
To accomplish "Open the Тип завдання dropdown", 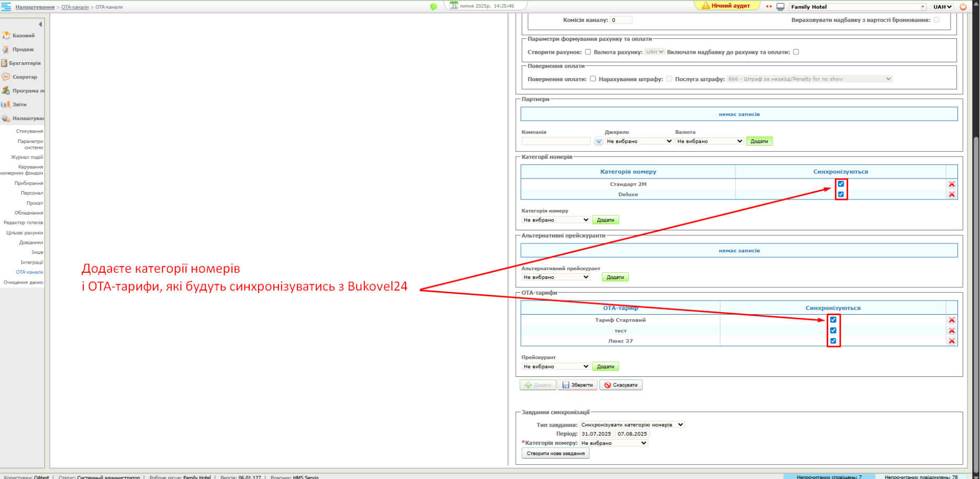I will (632, 425).
